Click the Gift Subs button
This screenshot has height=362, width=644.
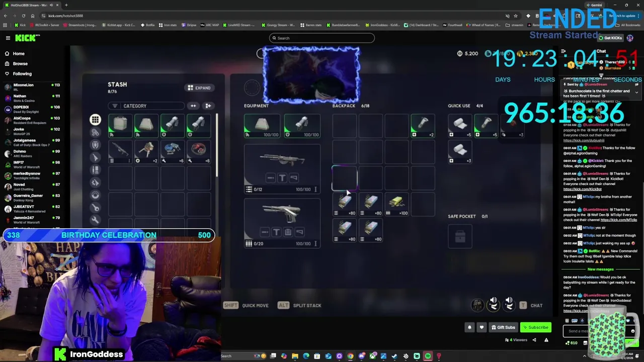pyautogui.click(x=503, y=327)
